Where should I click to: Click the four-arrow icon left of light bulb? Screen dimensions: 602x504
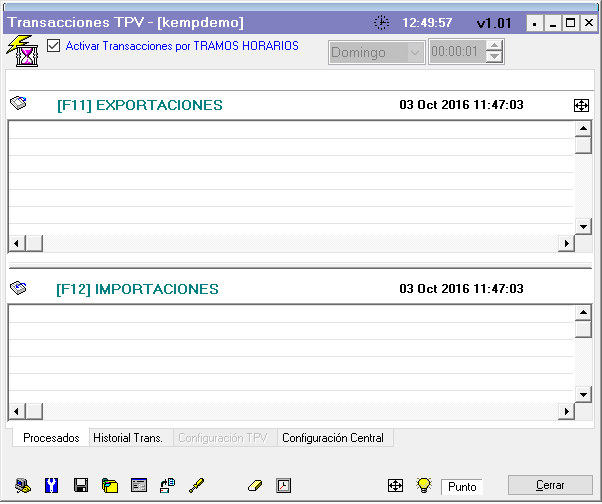click(395, 485)
